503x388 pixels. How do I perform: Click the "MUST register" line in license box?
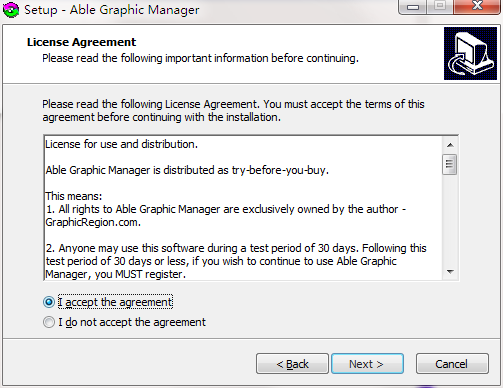coord(115,274)
